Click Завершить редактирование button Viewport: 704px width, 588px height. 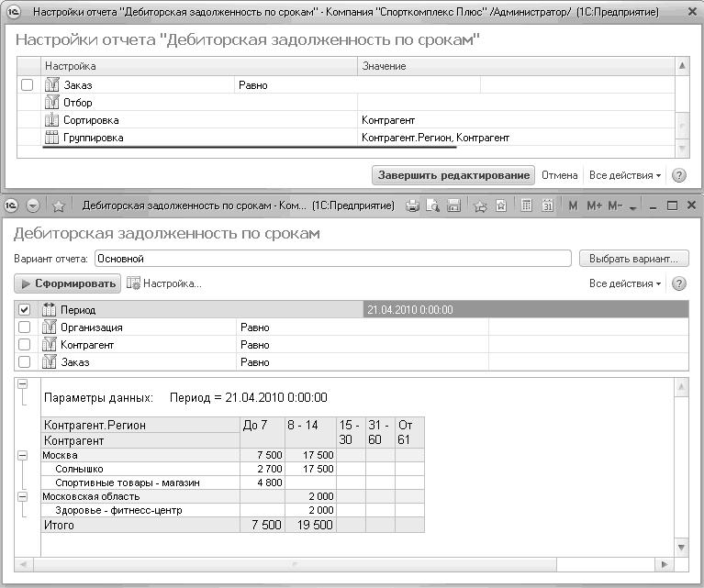(453, 175)
